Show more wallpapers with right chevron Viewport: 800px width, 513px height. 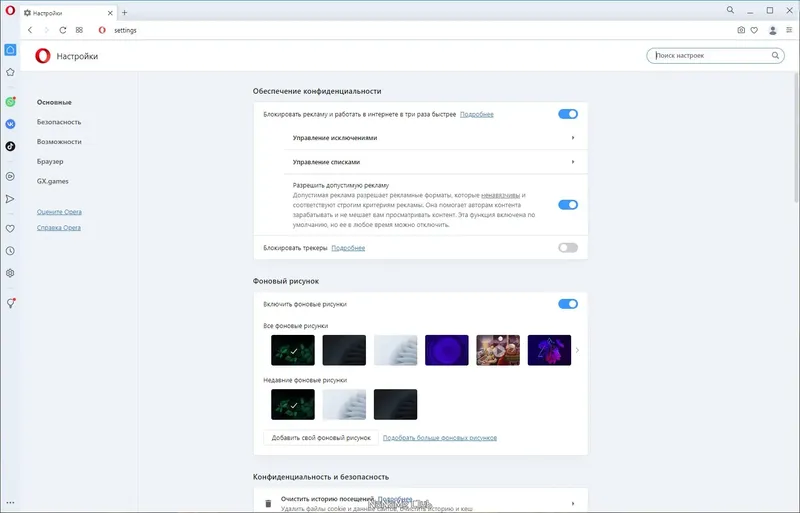coord(577,350)
